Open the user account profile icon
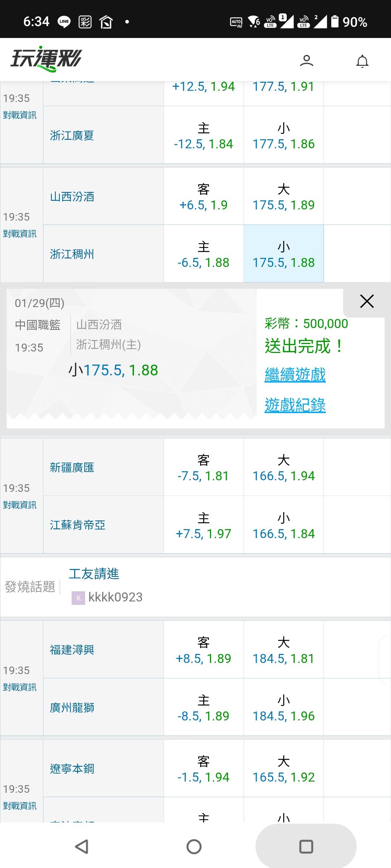Screen dimensions: 391x868 [x=306, y=60]
